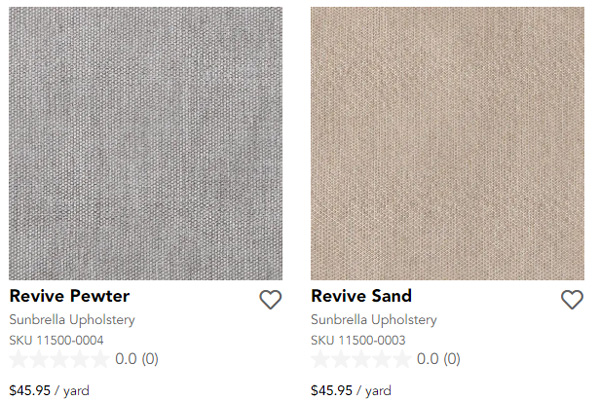Add Revive Sand to wishlist heart
Viewport: 600px width, 400px height.
tap(572, 299)
